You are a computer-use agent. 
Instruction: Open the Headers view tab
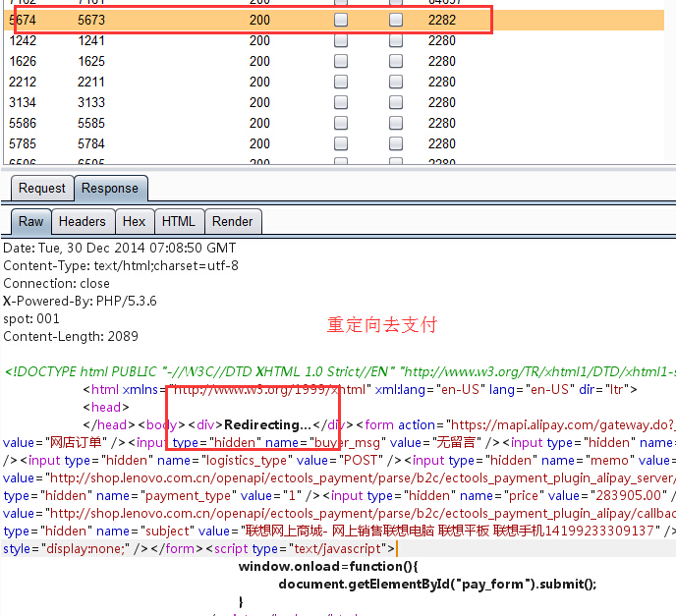pos(83,222)
